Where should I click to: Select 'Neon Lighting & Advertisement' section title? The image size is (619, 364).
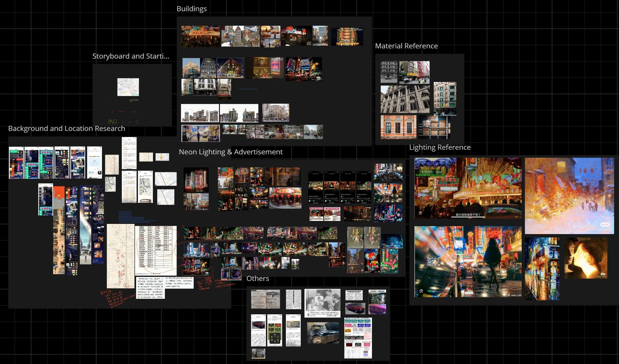click(x=231, y=152)
